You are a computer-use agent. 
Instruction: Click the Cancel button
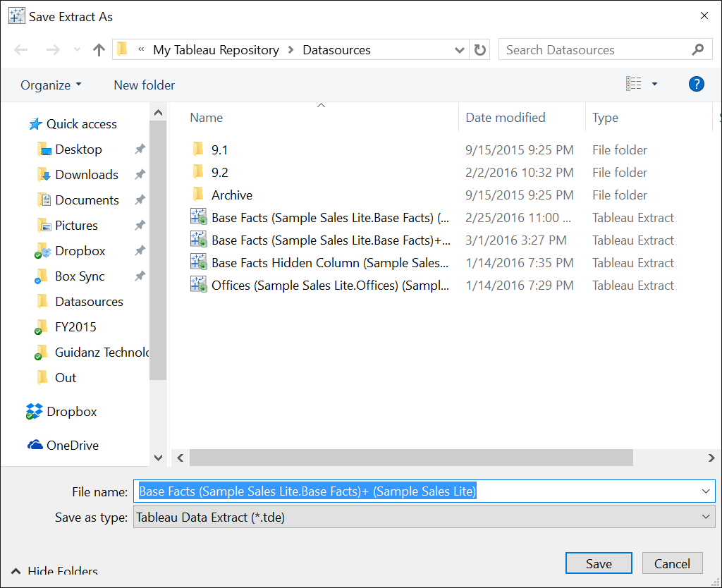click(x=672, y=563)
